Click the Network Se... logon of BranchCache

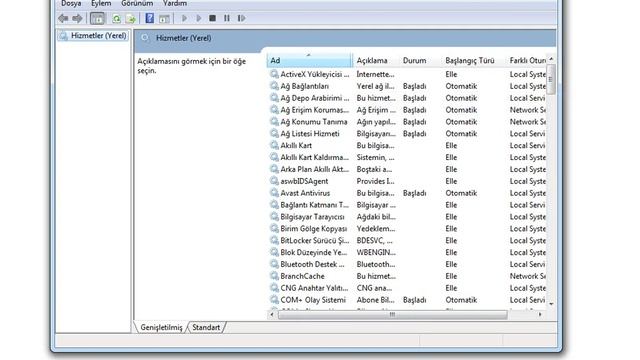pyautogui.click(x=527, y=276)
